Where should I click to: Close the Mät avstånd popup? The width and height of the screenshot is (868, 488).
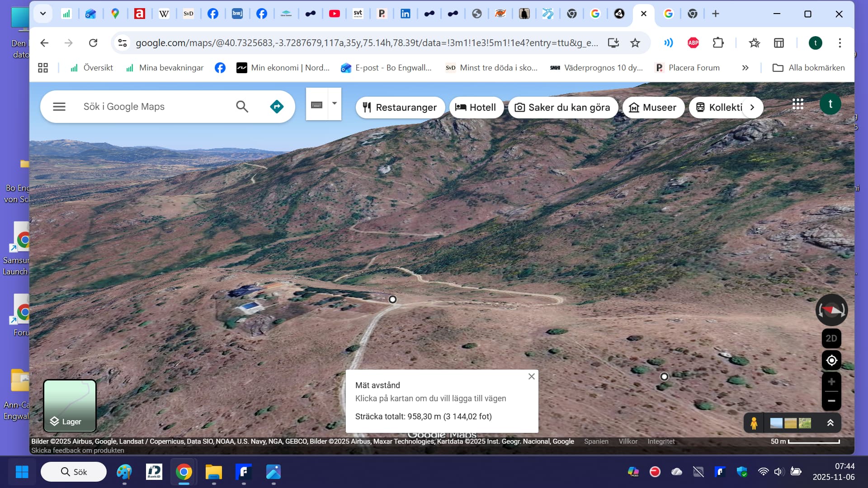tap(531, 376)
